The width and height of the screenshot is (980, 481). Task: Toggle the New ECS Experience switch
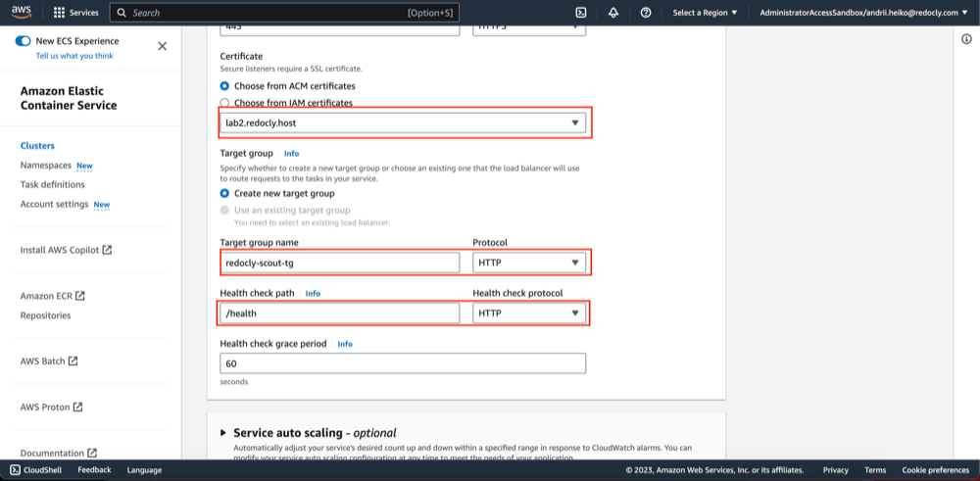click(x=24, y=41)
